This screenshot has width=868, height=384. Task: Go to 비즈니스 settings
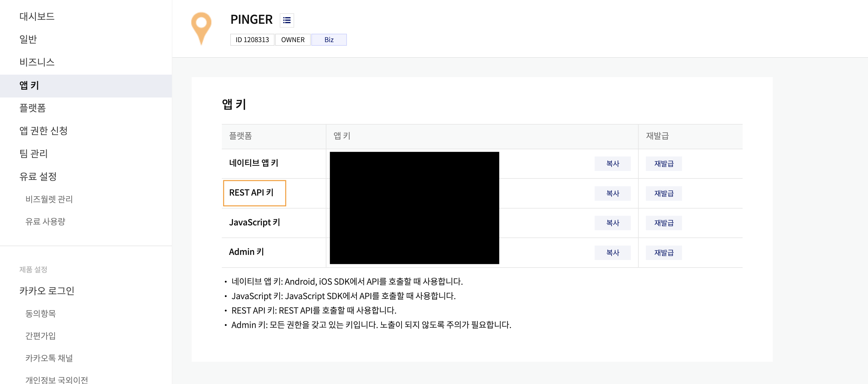pos(37,62)
